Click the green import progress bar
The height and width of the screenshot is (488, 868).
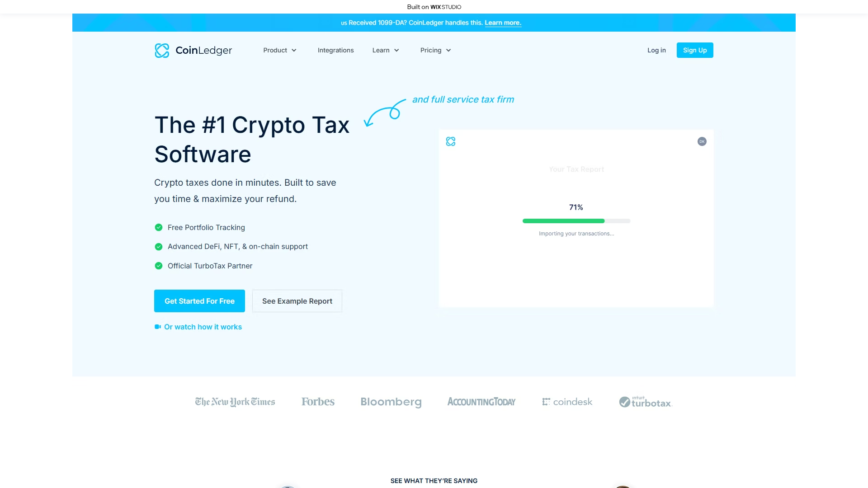(563, 221)
